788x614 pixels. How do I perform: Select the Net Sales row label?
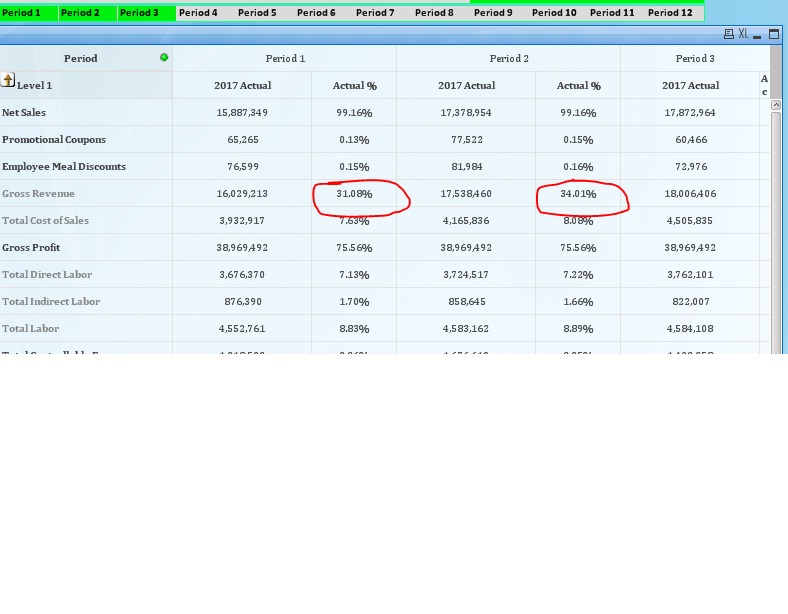coord(24,112)
